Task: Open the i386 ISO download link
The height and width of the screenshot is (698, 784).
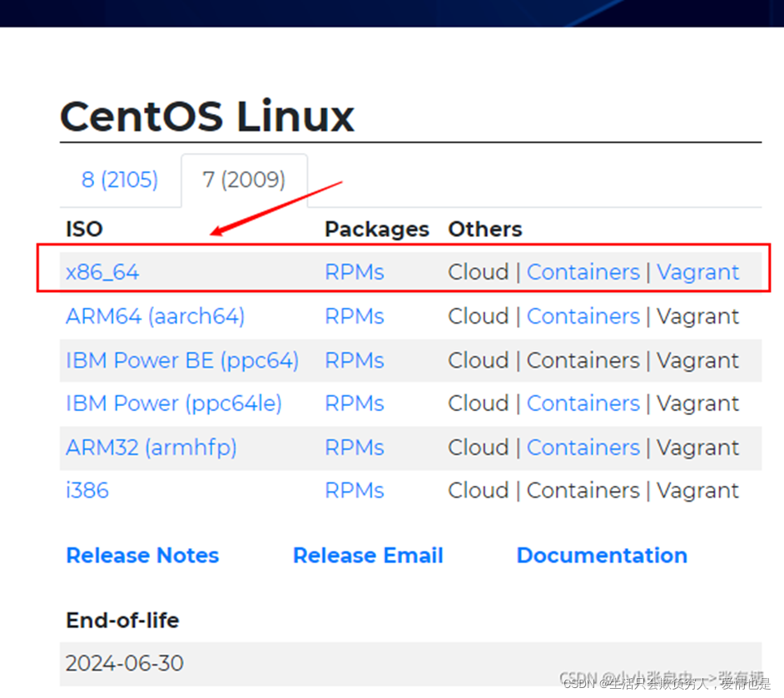Action: (87, 491)
